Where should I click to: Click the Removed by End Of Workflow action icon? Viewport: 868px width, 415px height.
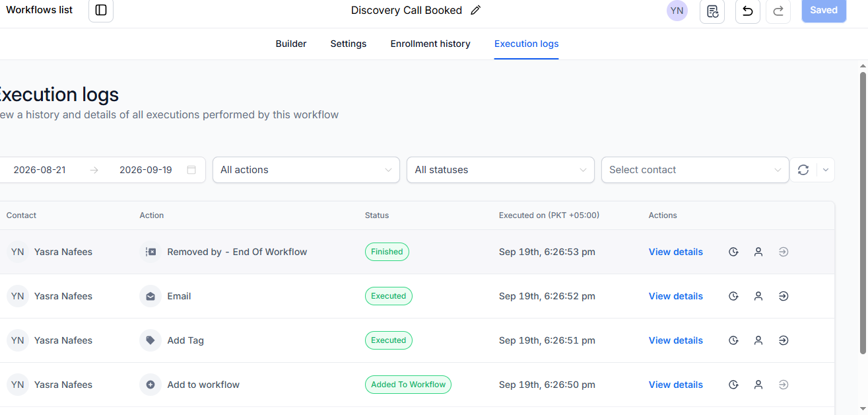(x=150, y=252)
